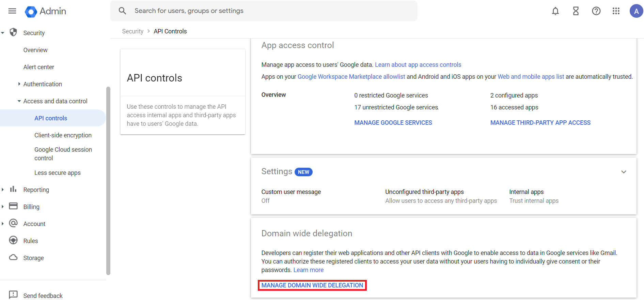The height and width of the screenshot is (300, 644).
Task: Click MANAGE GOOGLE SERVICES
Action: (x=393, y=123)
